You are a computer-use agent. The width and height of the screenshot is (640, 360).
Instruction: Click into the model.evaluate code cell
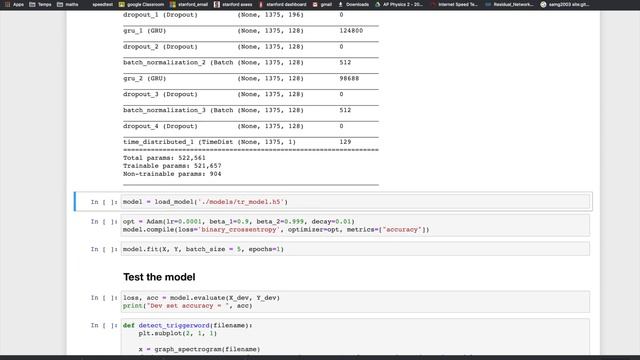point(355,302)
